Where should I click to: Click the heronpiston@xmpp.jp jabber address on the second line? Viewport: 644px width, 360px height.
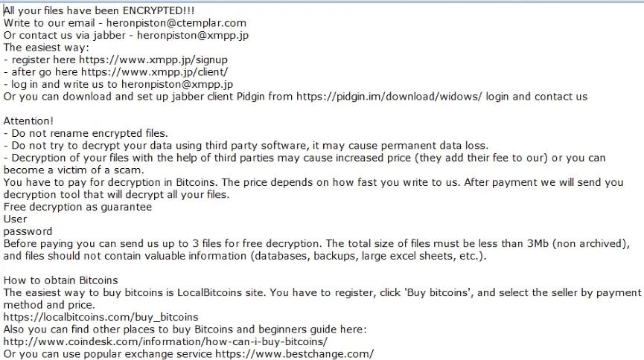[193, 35]
